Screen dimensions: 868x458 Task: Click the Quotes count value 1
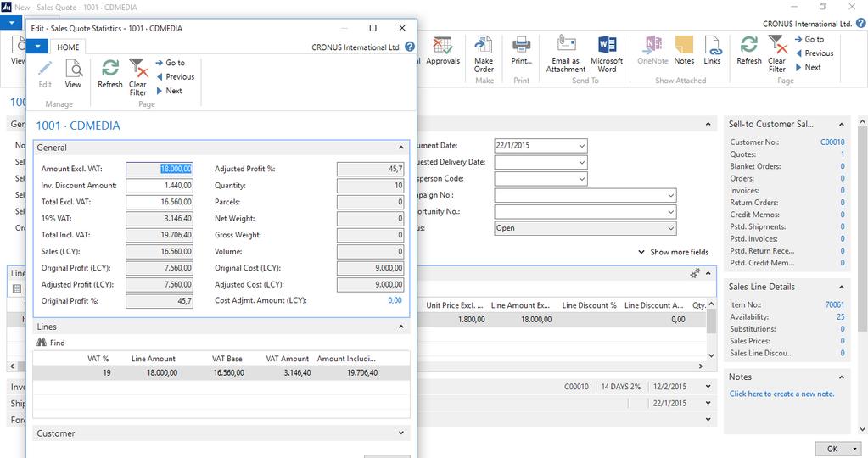(843, 154)
